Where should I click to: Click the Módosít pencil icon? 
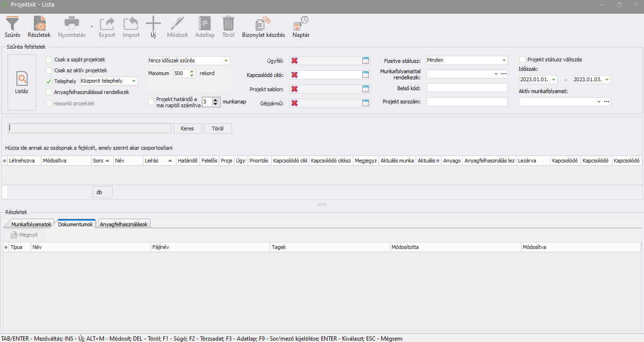point(177,27)
